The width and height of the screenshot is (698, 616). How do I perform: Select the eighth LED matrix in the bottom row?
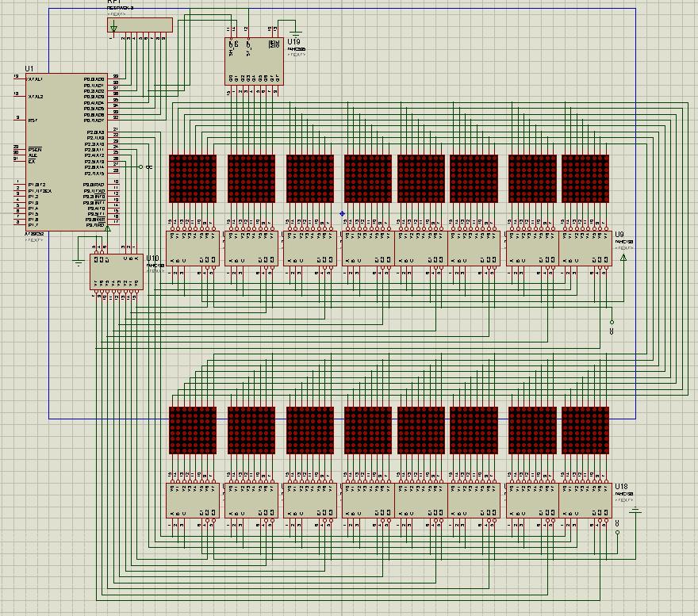(585, 430)
